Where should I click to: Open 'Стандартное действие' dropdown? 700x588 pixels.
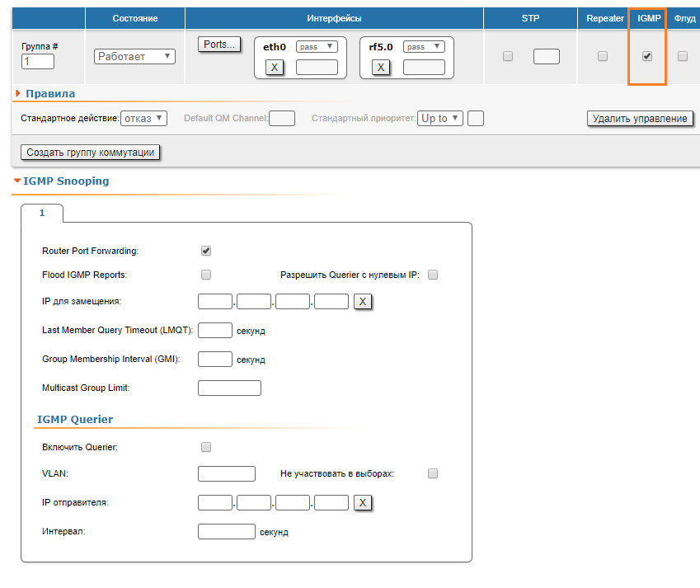pyautogui.click(x=143, y=118)
